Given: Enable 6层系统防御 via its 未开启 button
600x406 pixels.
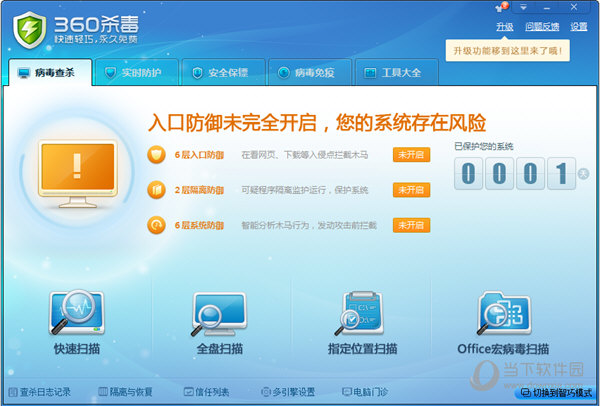Looking at the screenshot, I should (411, 225).
